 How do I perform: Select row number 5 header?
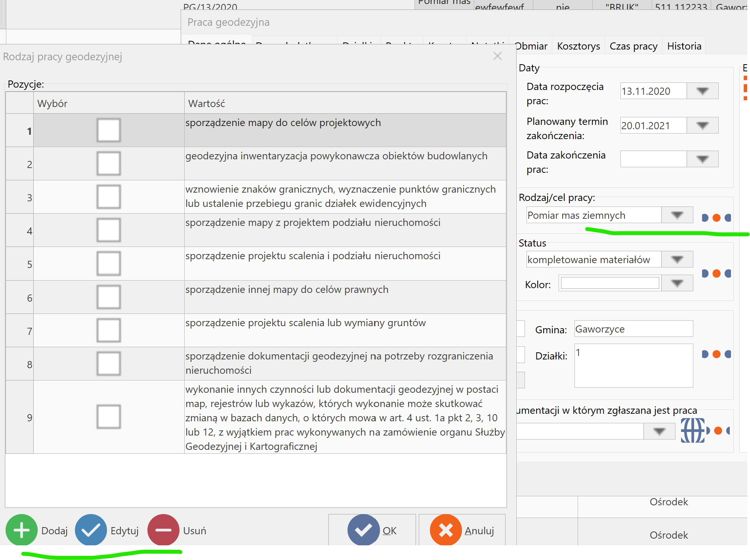pyautogui.click(x=19, y=264)
